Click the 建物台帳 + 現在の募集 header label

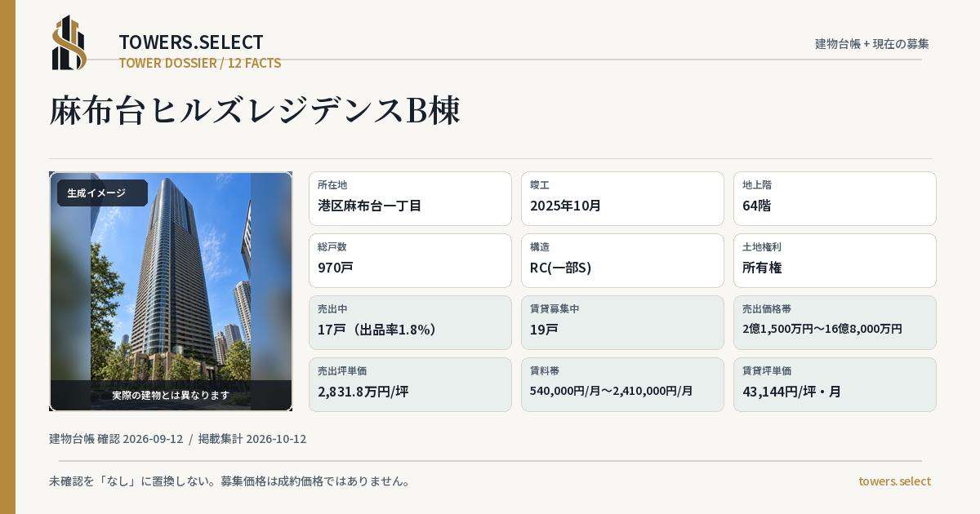tap(872, 44)
